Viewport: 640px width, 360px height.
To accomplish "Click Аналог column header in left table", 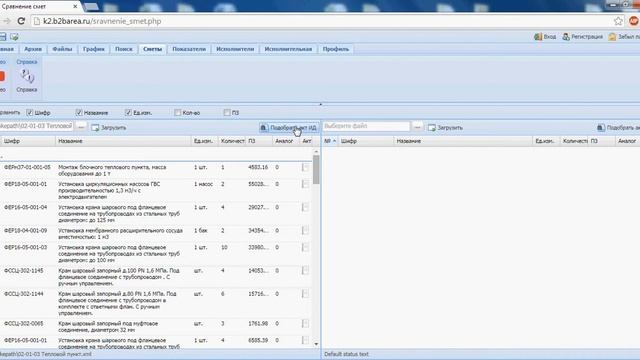I will click(x=286, y=141).
